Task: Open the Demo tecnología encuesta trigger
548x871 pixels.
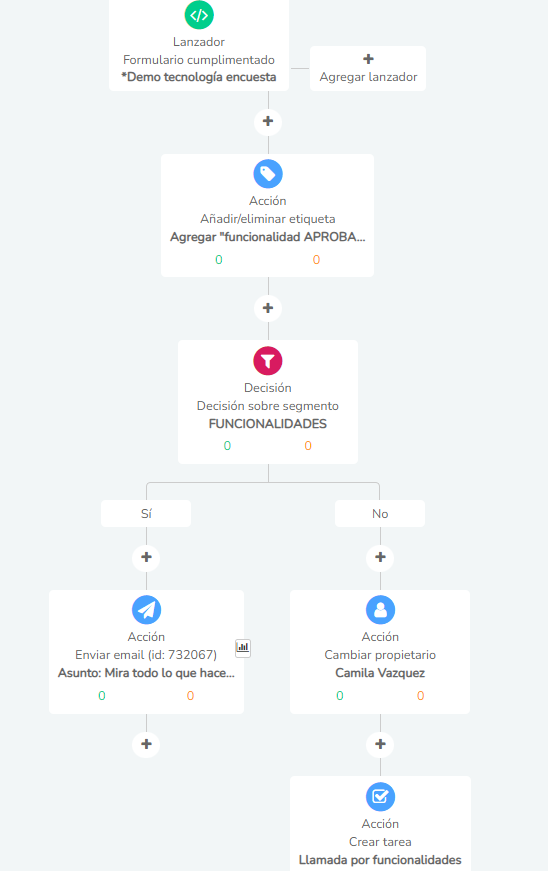Action: [199, 46]
